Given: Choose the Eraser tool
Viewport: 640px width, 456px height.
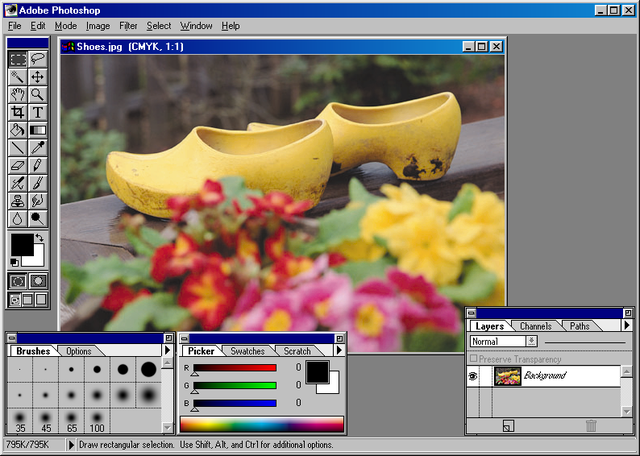Looking at the screenshot, I should [18, 165].
